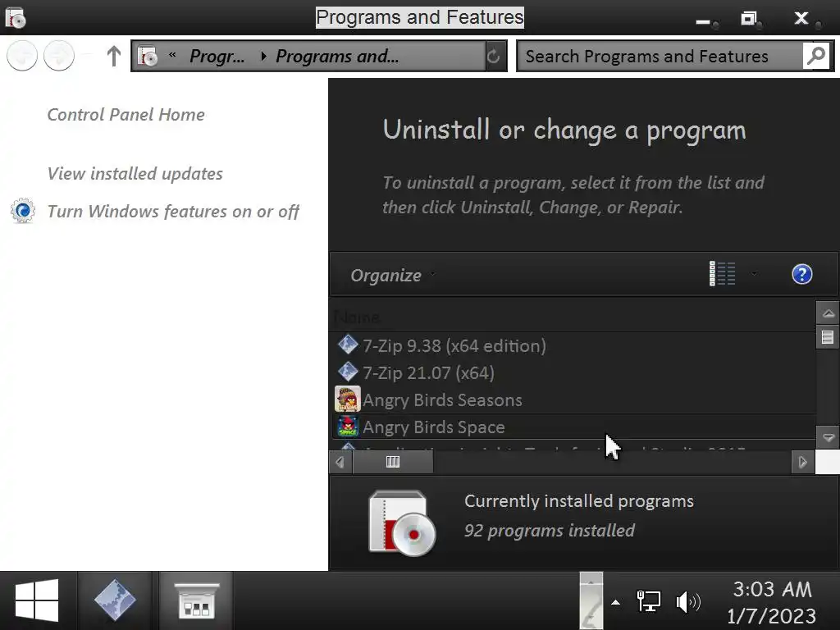Click the horizontal scrollbar left arrow
Screen dimensions: 840x630
point(340,462)
